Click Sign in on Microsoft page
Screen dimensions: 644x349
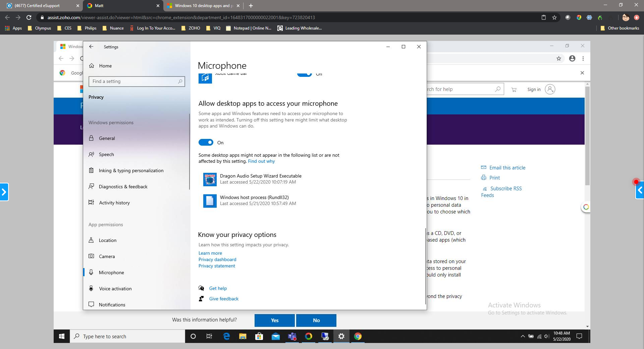534,89
